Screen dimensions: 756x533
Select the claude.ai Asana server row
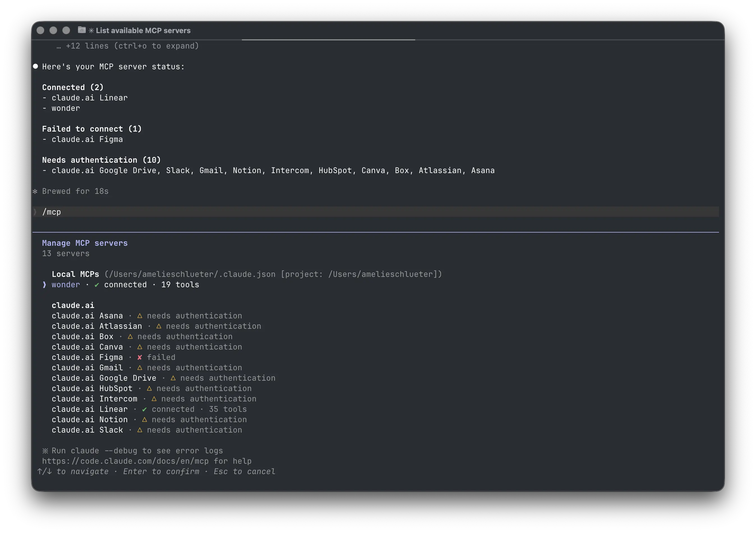pyautogui.click(x=147, y=316)
